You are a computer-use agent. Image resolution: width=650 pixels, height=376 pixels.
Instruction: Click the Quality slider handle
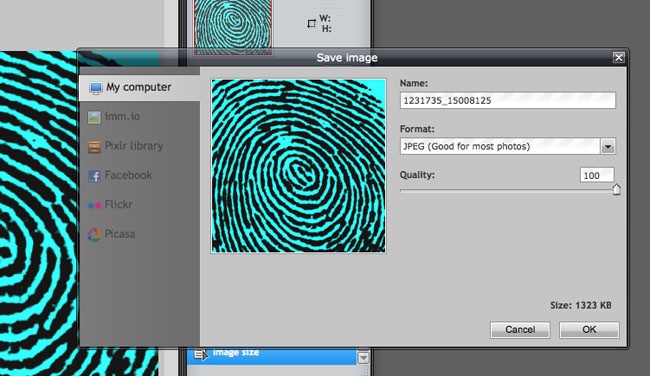[x=616, y=189]
